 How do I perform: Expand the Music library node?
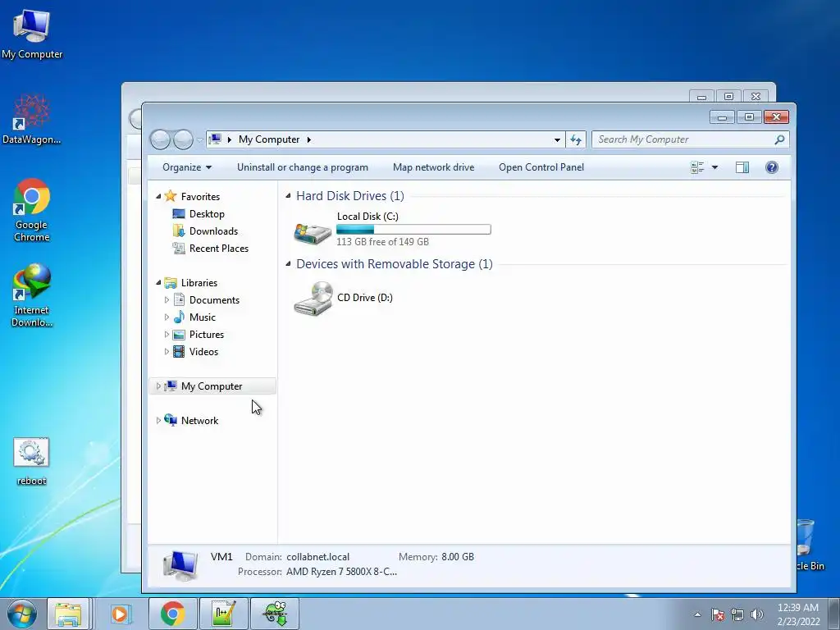(167, 317)
